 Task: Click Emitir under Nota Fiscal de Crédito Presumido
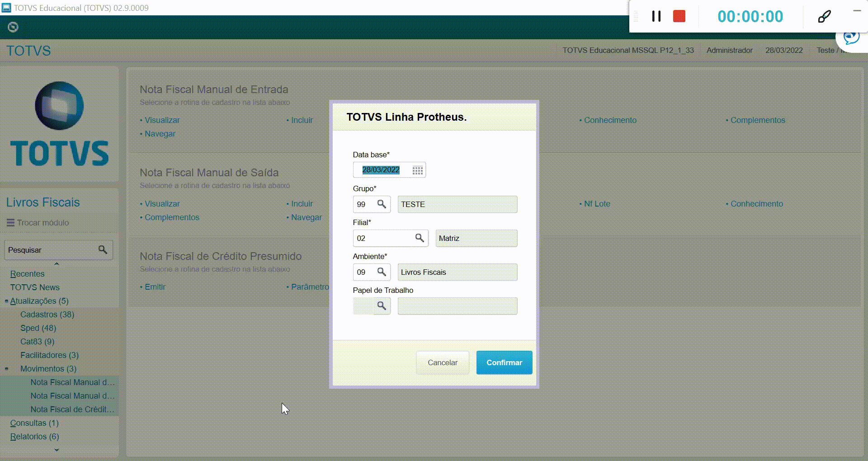click(x=155, y=287)
